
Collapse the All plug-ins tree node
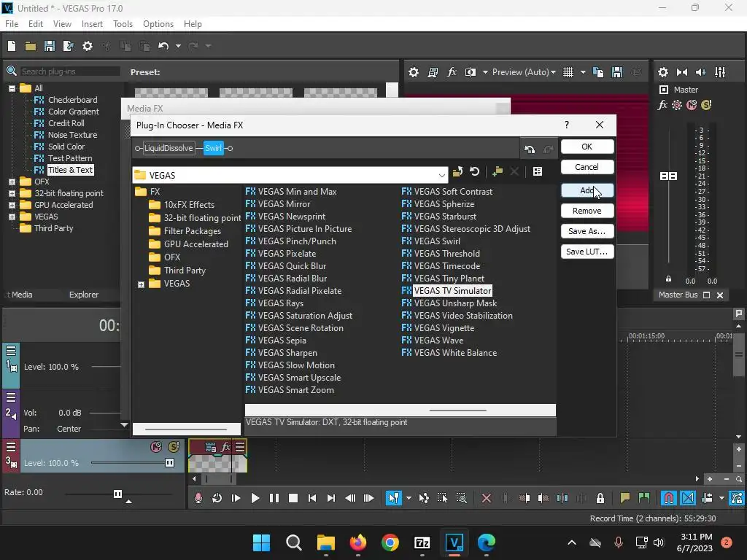[x=12, y=88]
